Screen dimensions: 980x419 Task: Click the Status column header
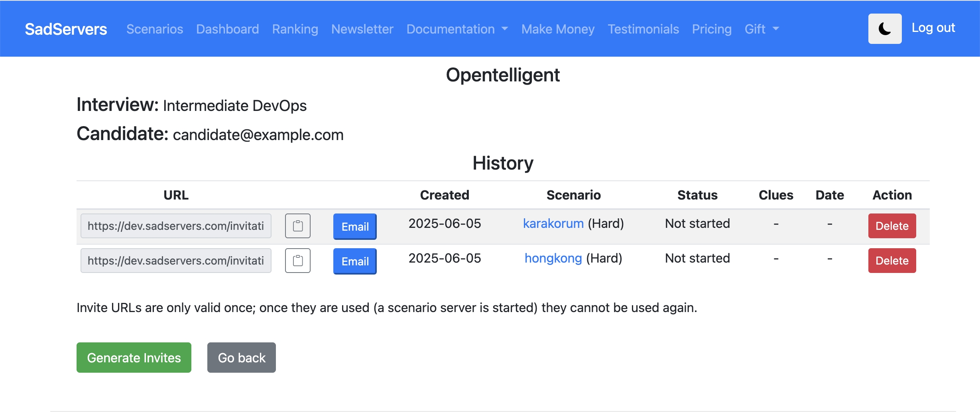coord(697,195)
